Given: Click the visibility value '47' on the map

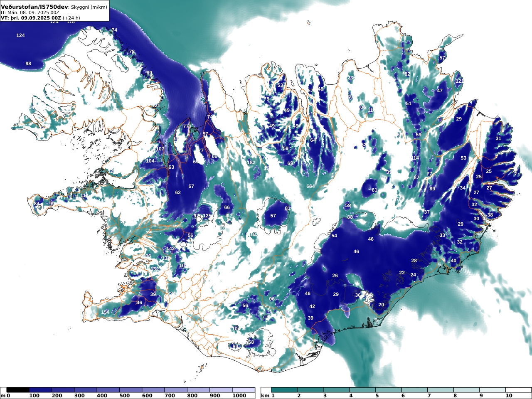Looking at the screenshot, I should point(440,91).
